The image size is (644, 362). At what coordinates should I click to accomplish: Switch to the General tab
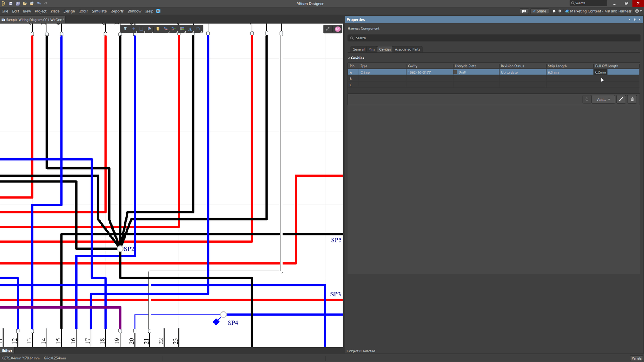(x=358, y=49)
